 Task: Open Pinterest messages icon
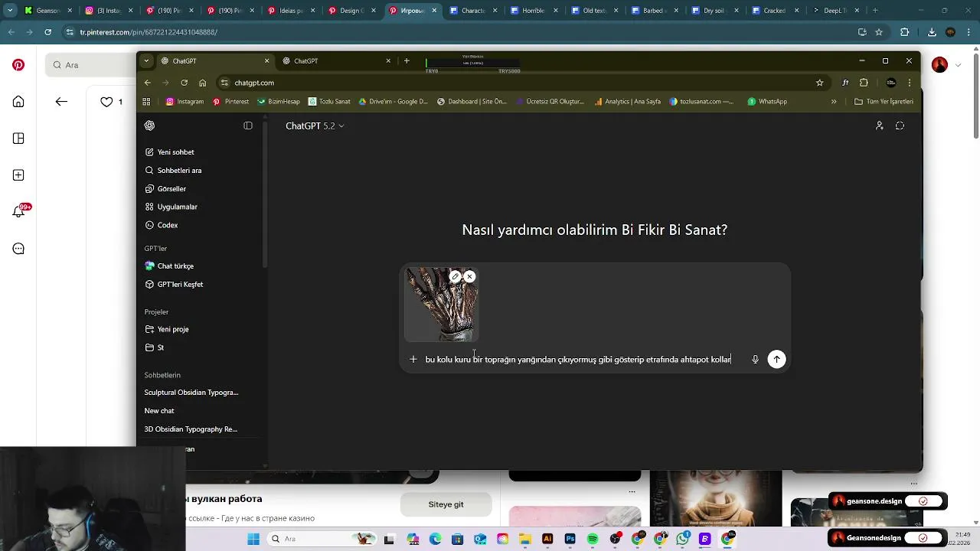tap(18, 249)
